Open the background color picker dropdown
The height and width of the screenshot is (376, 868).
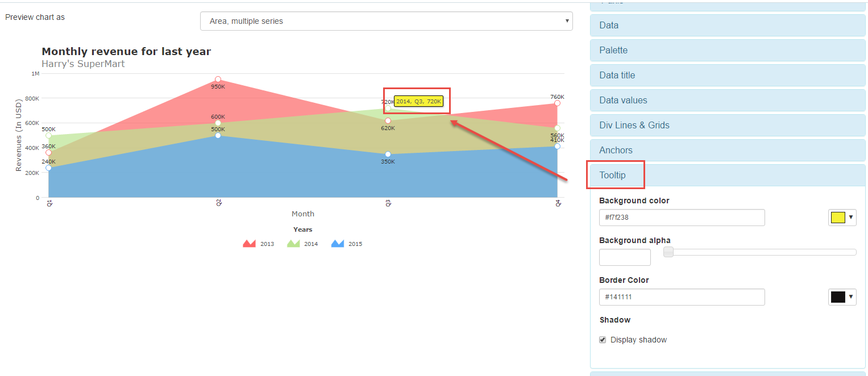pyautogui.click(x=842, y=218)
